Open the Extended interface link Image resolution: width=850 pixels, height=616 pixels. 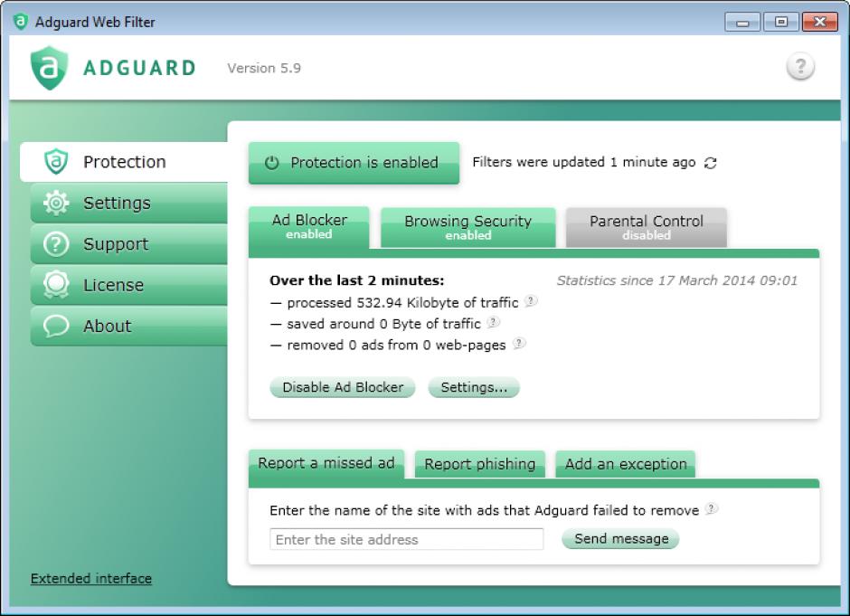(x=91, y=579)
